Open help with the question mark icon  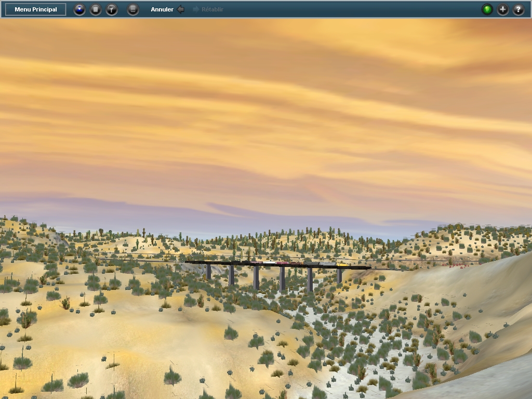pos(518,9)
